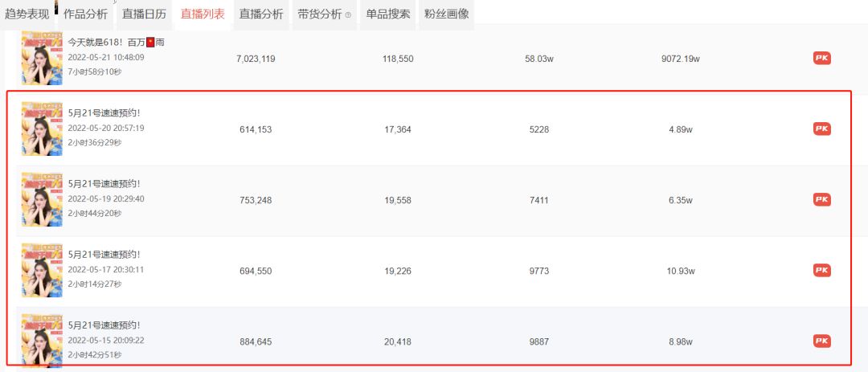Screen dimensions: 868x372
Task: Click thumbnail of the 2022-05-20 livestream
Action: click(42, 129)
